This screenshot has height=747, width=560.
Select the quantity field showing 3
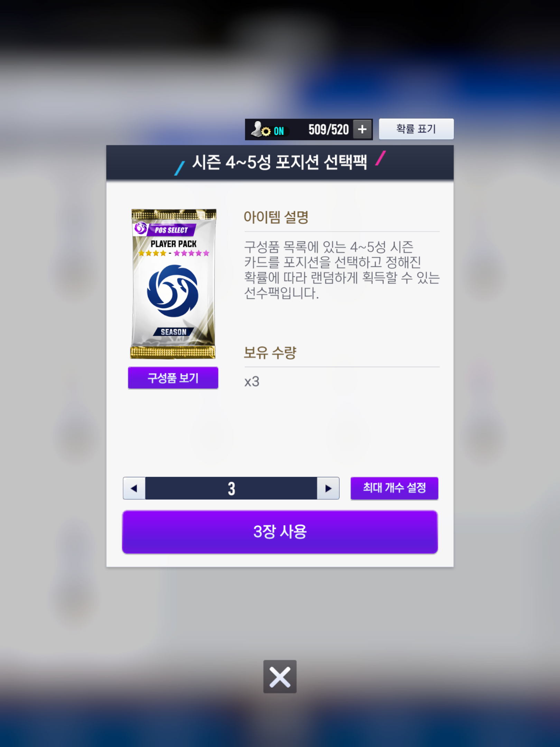231,488
